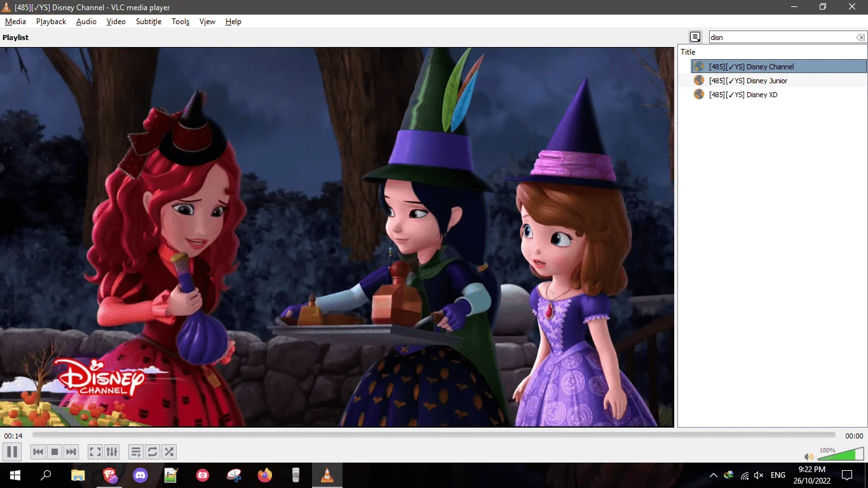The height and width of the screenshot is (488, 868).
Task: Open File Explorer from the taskbar
Action: click(78, 475)
